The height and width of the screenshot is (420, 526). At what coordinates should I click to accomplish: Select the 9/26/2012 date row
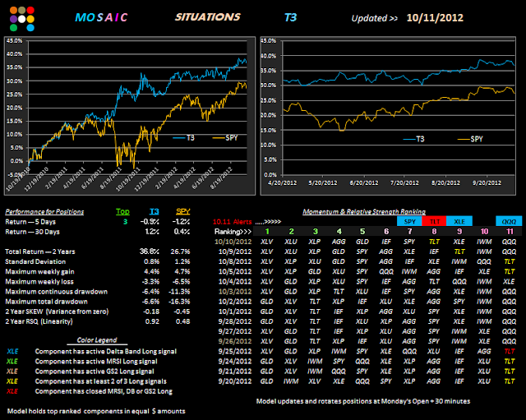coord(235,341)
